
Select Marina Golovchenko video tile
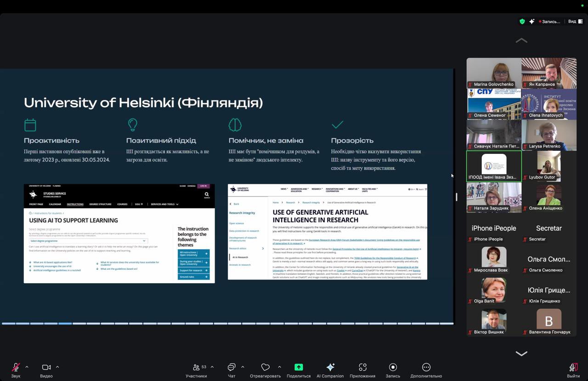pos(494,73)
